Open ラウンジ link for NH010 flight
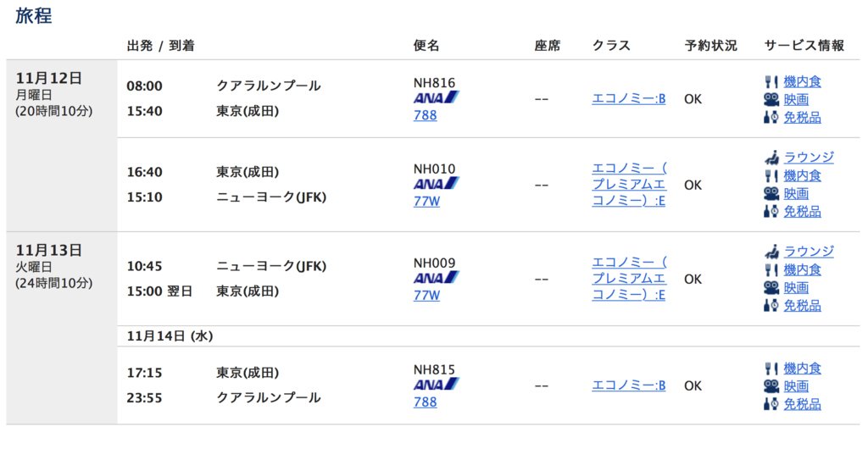The width and height of the screenshot is (868, 449). click(809, 158)
